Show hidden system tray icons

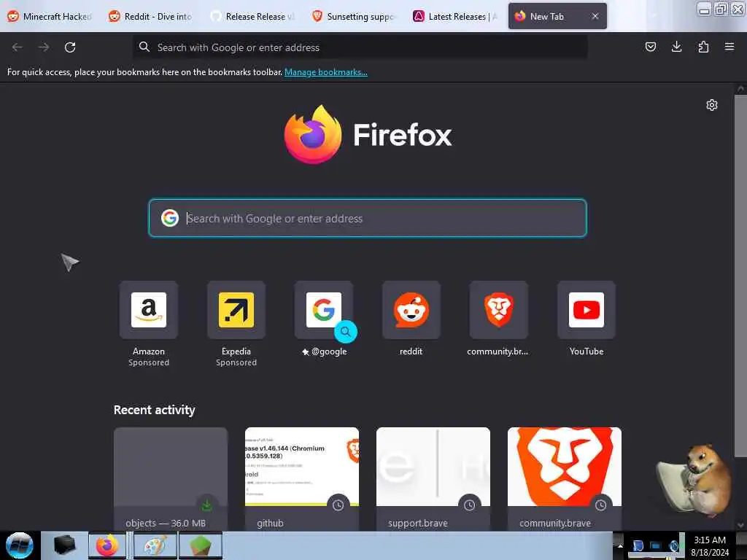(x=620, y=545)
